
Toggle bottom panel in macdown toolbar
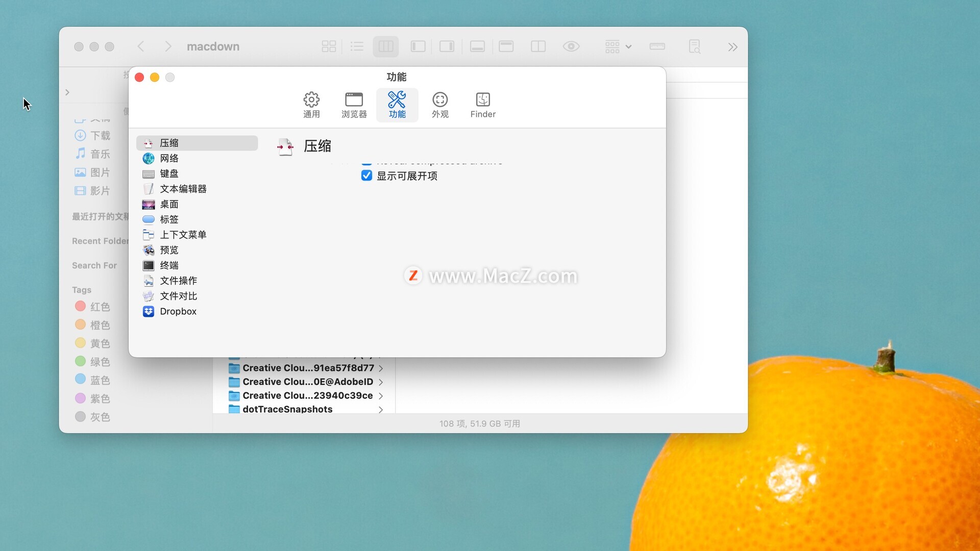[x=477, y=46]
